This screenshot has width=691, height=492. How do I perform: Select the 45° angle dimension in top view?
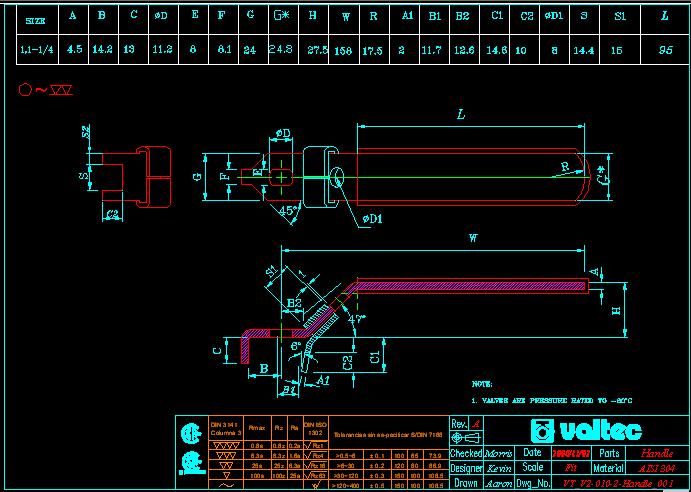click(290, 211)
